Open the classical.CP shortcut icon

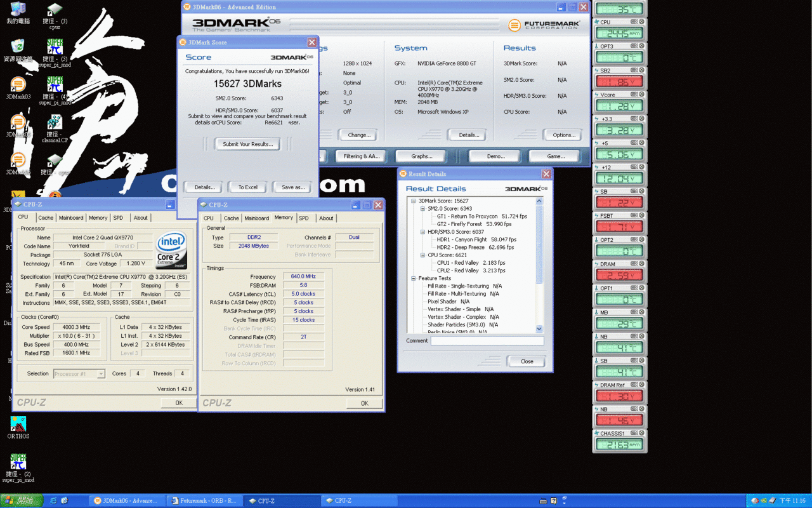click(55, 128)
